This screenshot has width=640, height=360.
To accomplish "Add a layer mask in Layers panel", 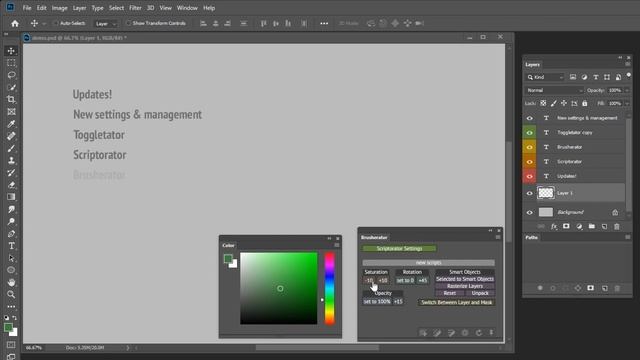I will coord(566,227).
